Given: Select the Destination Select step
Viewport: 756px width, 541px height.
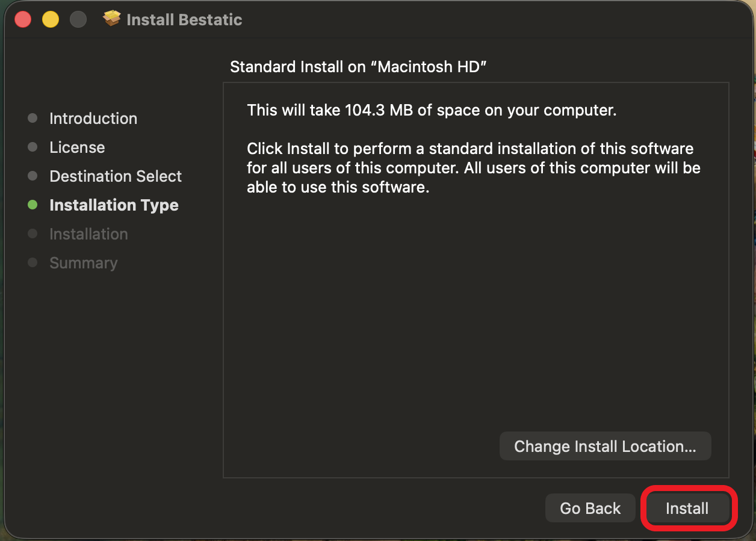Looking at the screenshot, I should (x=115, y=176).
